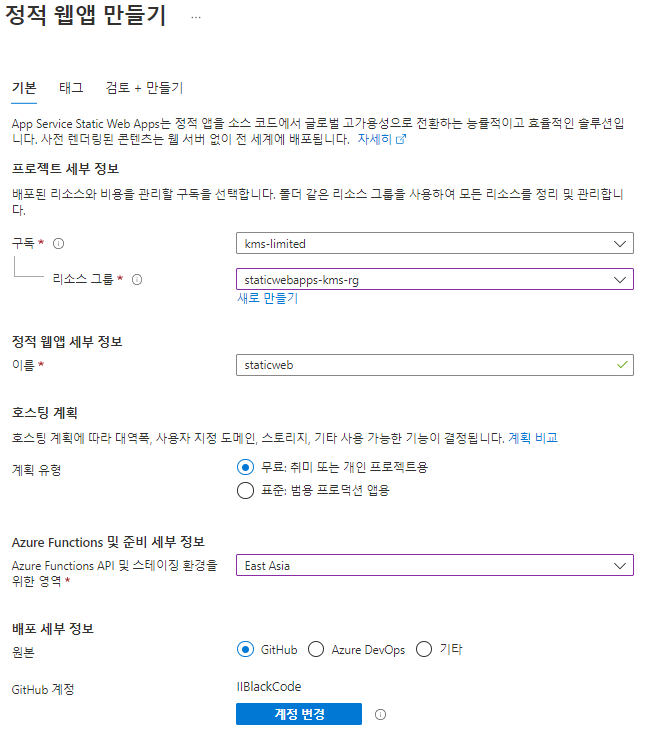Expand the East Asia region dropdown
This screenshot has height=745, width=647.
coord(435,565)
